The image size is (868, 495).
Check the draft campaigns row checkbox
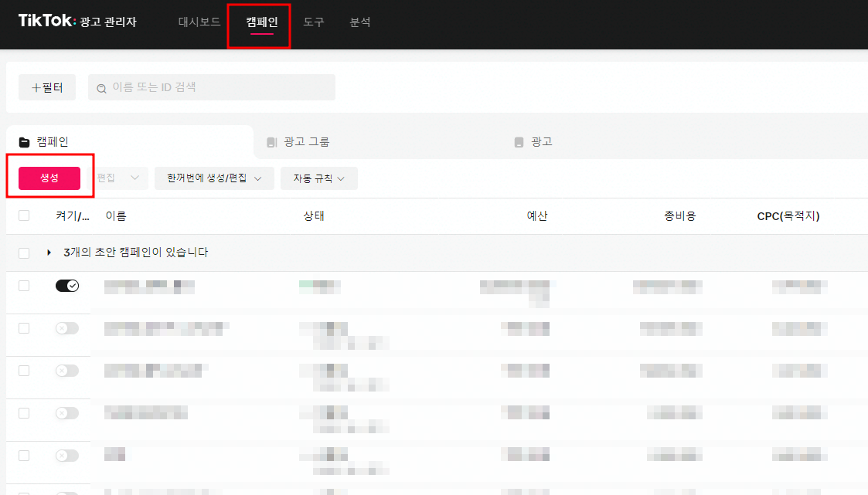[22, 253]
